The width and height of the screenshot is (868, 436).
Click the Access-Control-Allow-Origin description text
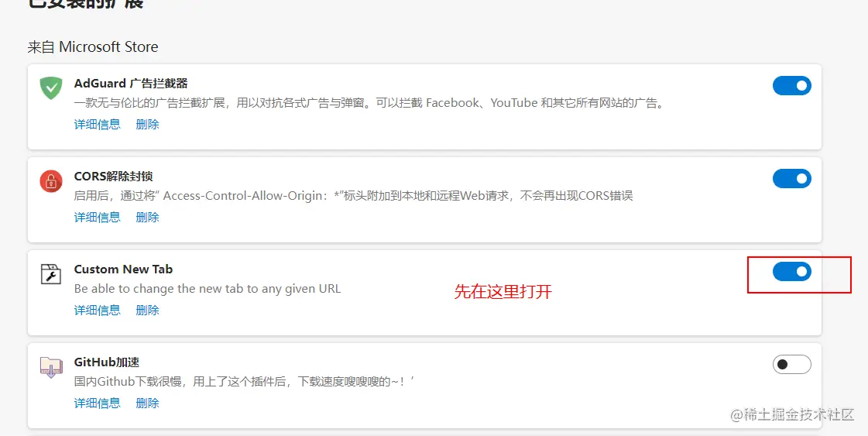[x=353, y=196]
